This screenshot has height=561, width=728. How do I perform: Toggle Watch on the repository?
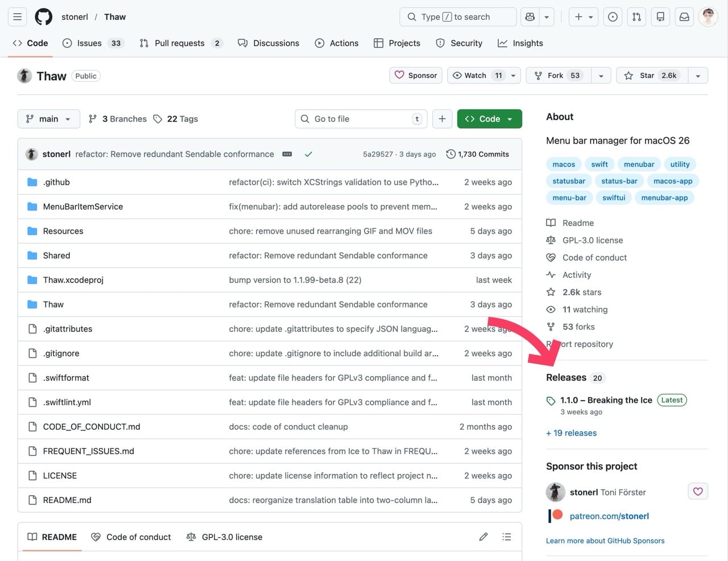click(x=476, y=76)
